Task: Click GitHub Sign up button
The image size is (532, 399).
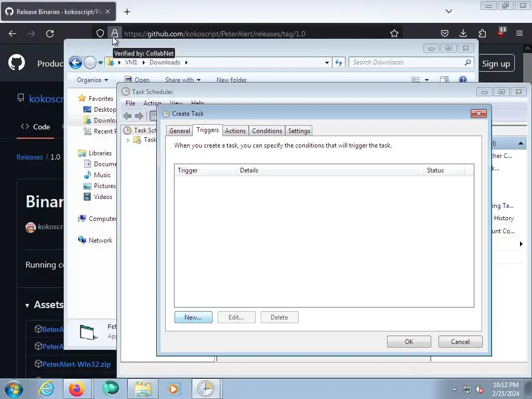Action: [496, 63]
